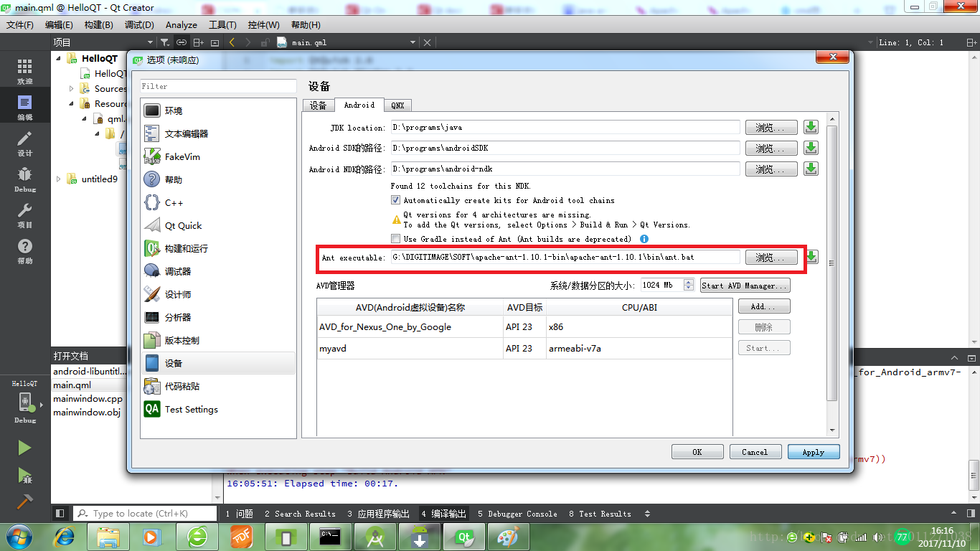This screenshot has width=980, height=551.
Task: Click the filter tree funnel icon
Action: (x=165, y=42)
